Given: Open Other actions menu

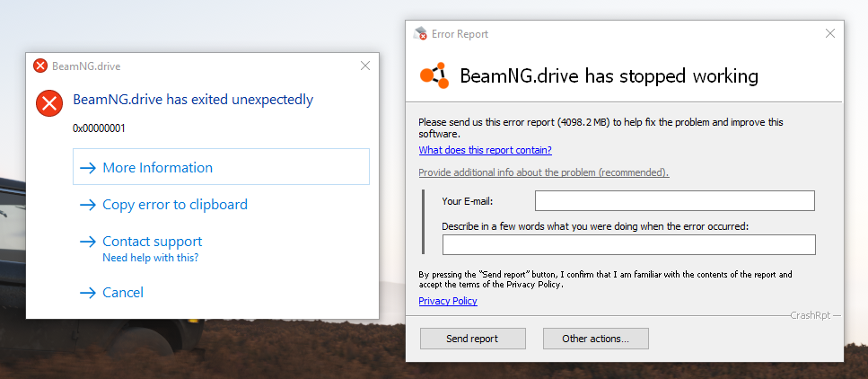Looking at the screenshot, I should pyautogui.click(x=596, y=339).
